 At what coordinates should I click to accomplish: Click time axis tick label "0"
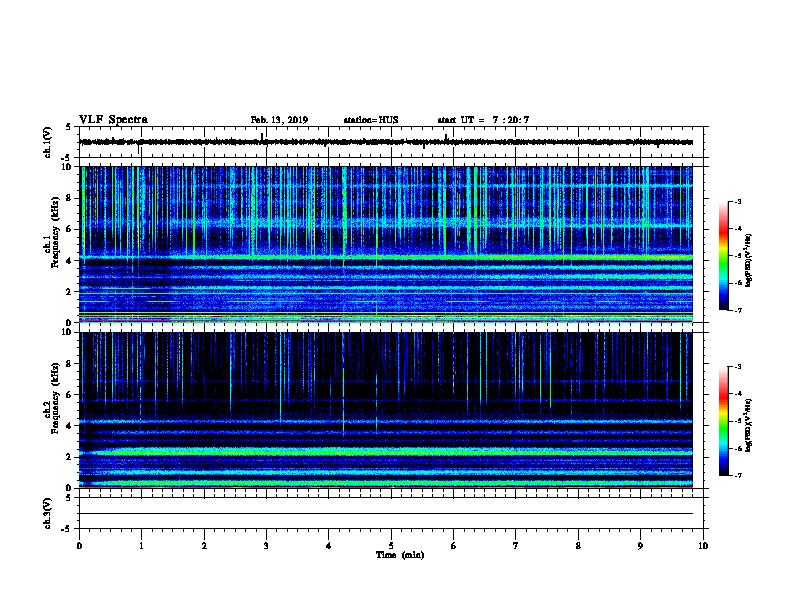(x=79, y=546)
